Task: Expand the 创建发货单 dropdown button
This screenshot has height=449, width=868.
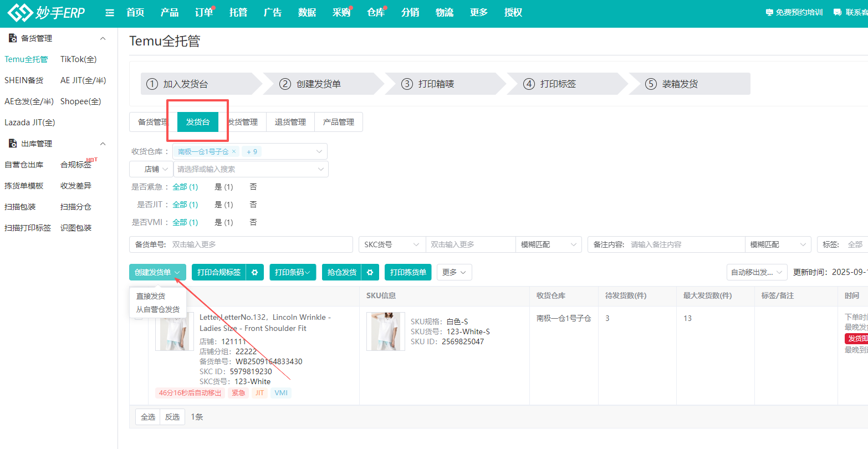Action: (x=158, y=272)
